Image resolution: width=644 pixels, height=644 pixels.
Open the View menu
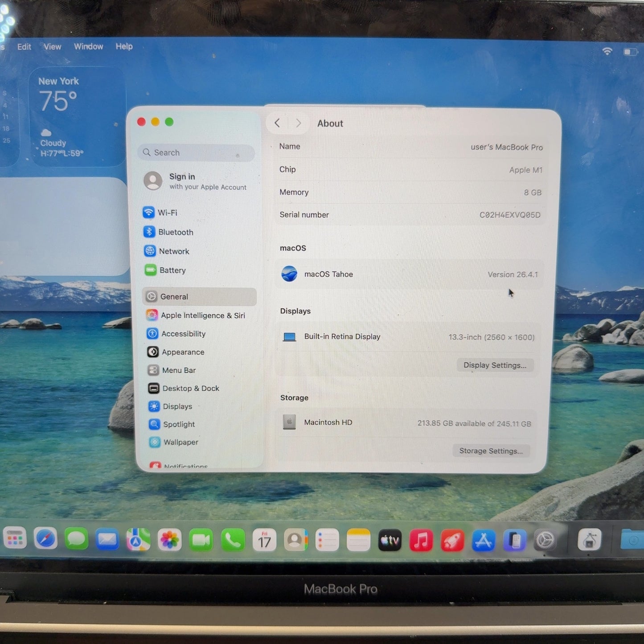tap(52, 47)
